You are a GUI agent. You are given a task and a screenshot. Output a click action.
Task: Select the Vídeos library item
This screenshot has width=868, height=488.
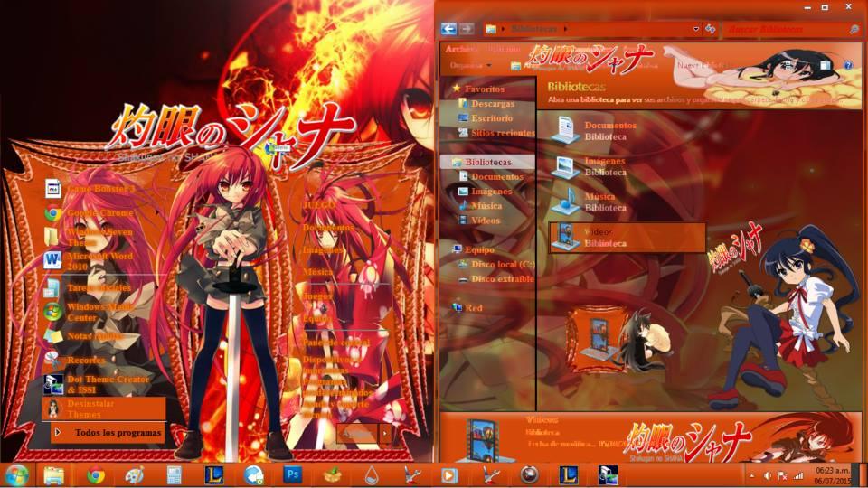(x=627, y=238)
